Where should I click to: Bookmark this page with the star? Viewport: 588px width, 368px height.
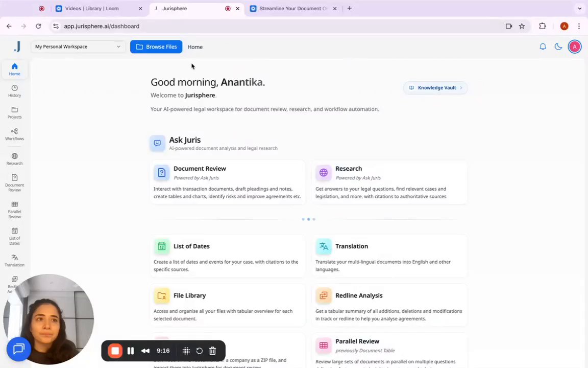[522, 26]
